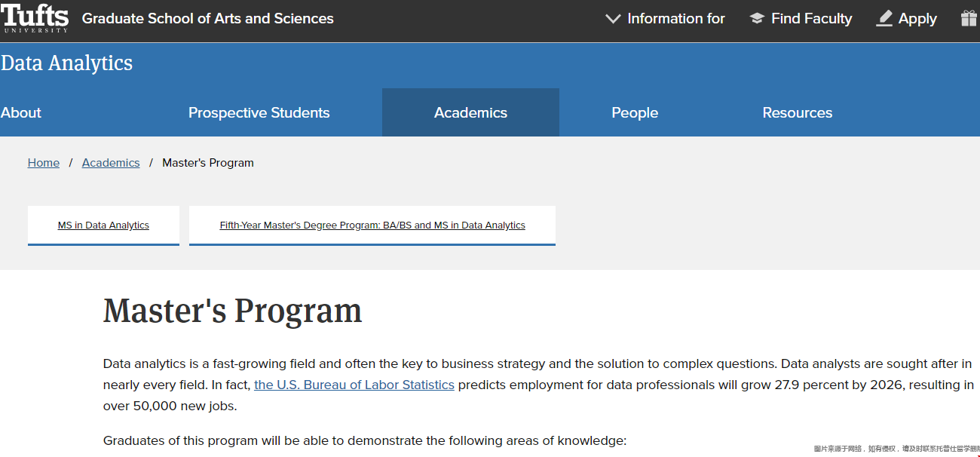Screen dimensions: 980x457
Task: Expand the Information for chevron dropdown
Action: (613, 19)
